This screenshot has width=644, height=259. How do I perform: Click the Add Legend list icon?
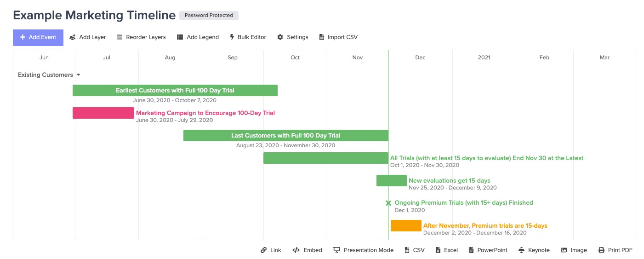180,37
